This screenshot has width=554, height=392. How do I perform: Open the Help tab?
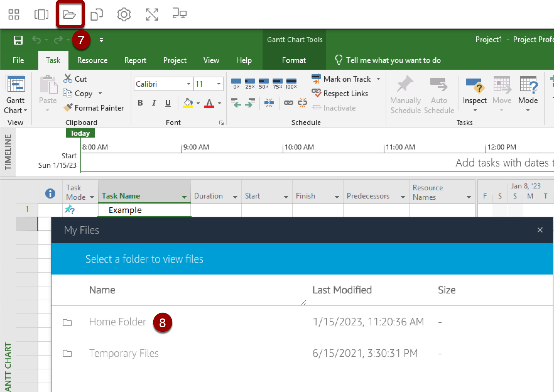coord(244,60)
